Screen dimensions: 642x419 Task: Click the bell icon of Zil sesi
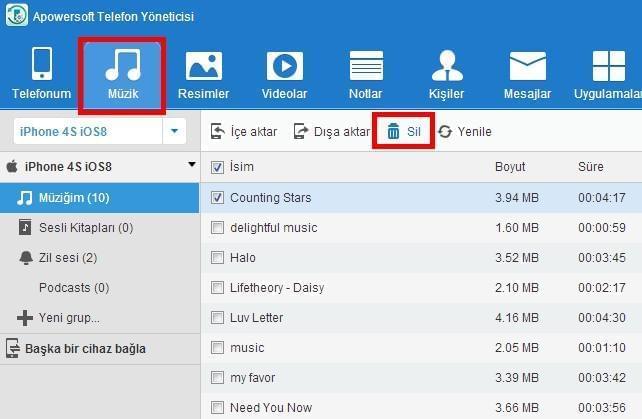[26, 258]
